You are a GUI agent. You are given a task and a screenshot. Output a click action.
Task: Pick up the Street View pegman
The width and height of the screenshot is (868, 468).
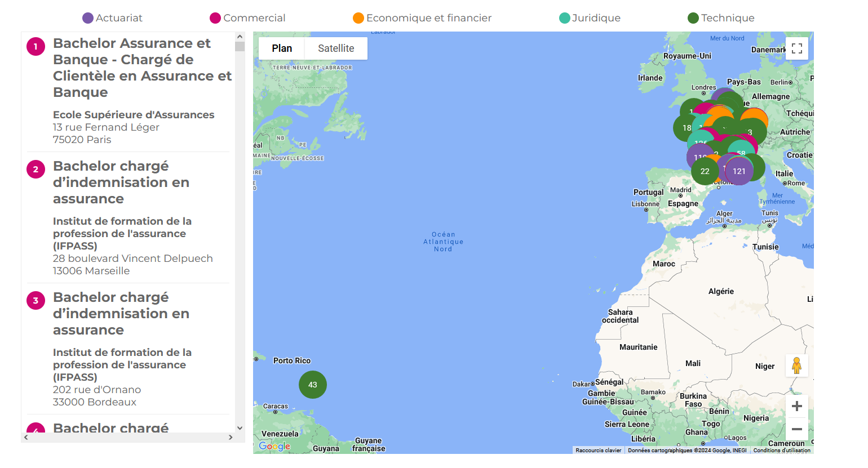click(x=797, y=366)
